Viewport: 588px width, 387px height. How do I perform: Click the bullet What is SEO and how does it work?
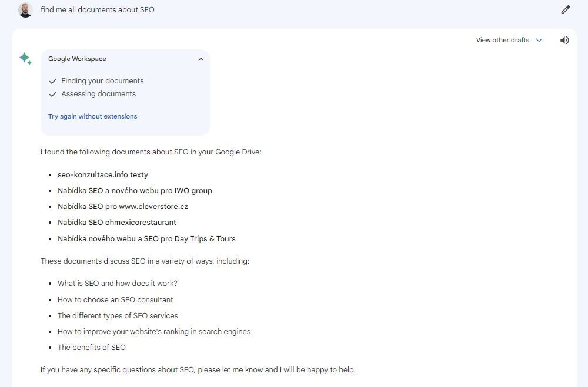tap(117, 284)
